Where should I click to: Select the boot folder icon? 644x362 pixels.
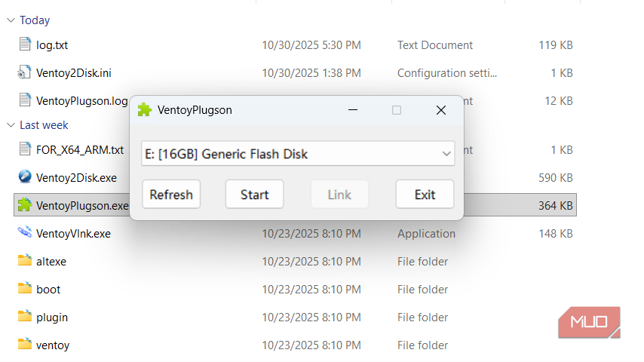click(x=25, y=288)
